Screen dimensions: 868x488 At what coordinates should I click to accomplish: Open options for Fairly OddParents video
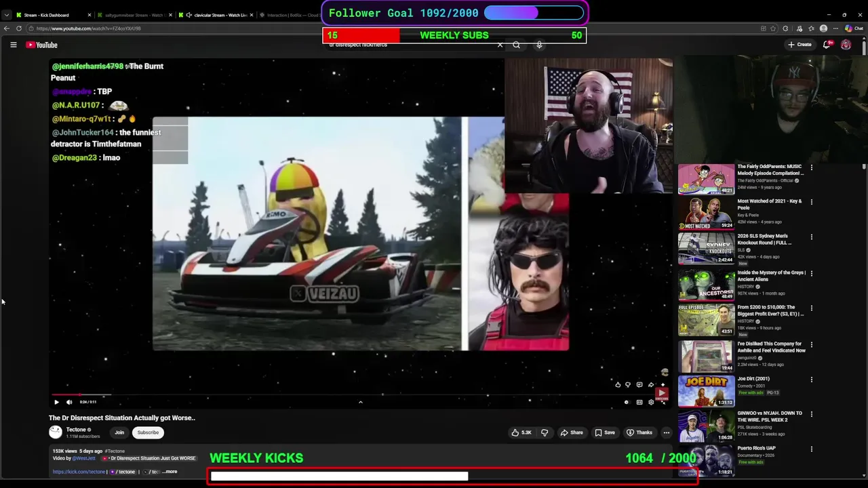[x=812, y=167]
